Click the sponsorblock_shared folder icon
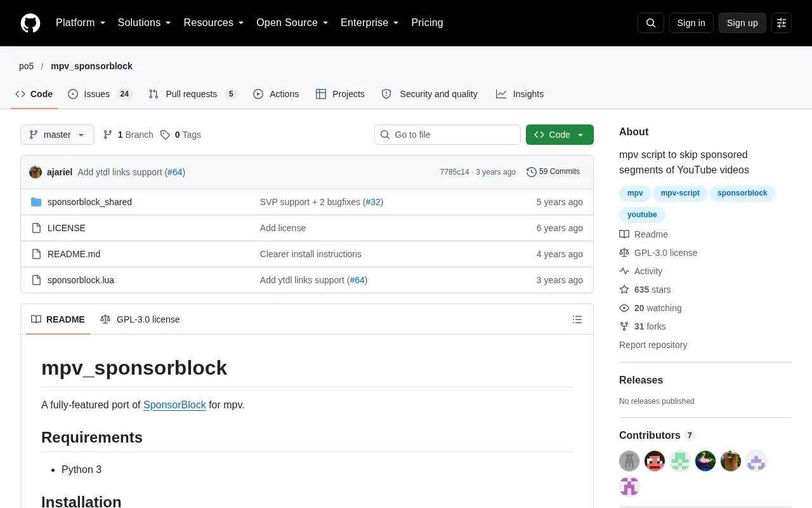812x508 pixels. pos(36,202)
